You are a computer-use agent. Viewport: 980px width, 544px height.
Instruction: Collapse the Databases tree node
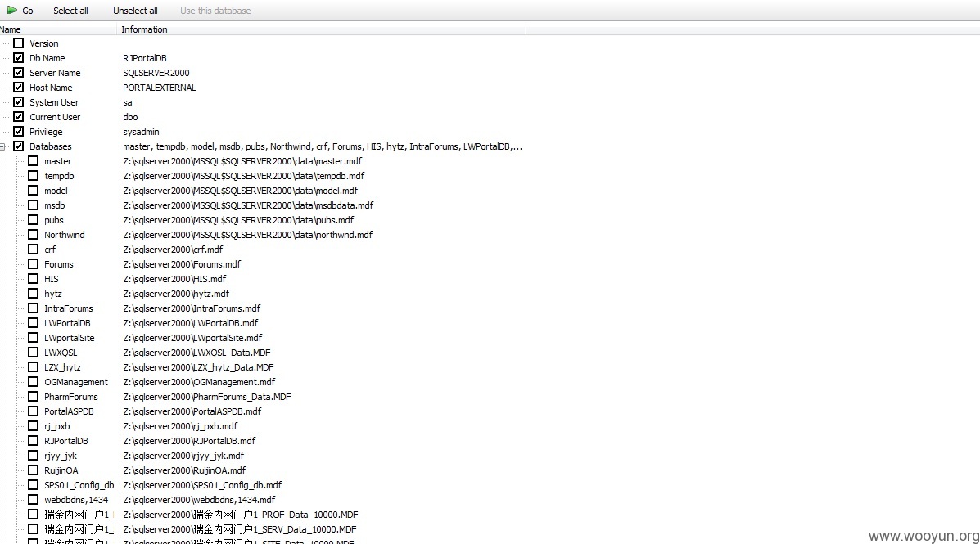2,146
